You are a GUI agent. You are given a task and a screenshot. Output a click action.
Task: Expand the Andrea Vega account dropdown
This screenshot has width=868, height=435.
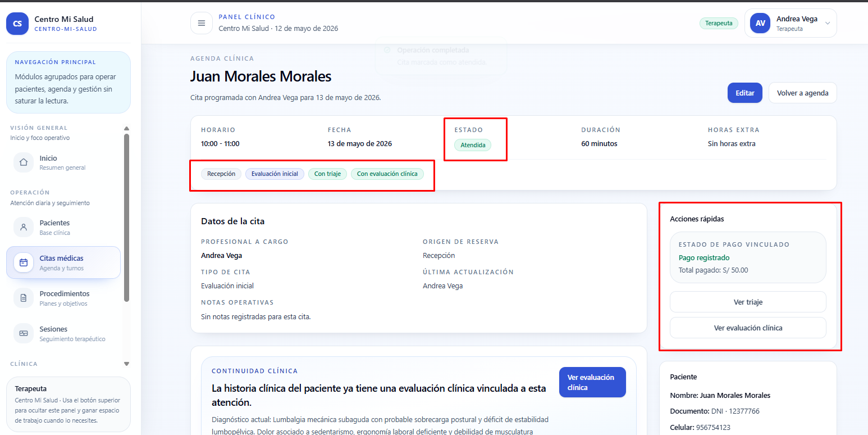(827, 23)
